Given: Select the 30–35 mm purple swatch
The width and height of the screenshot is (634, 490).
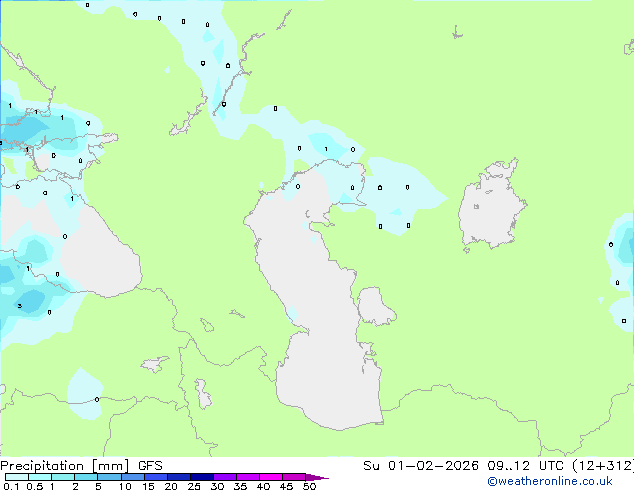Looking at the screenshot, I should 225,477.
